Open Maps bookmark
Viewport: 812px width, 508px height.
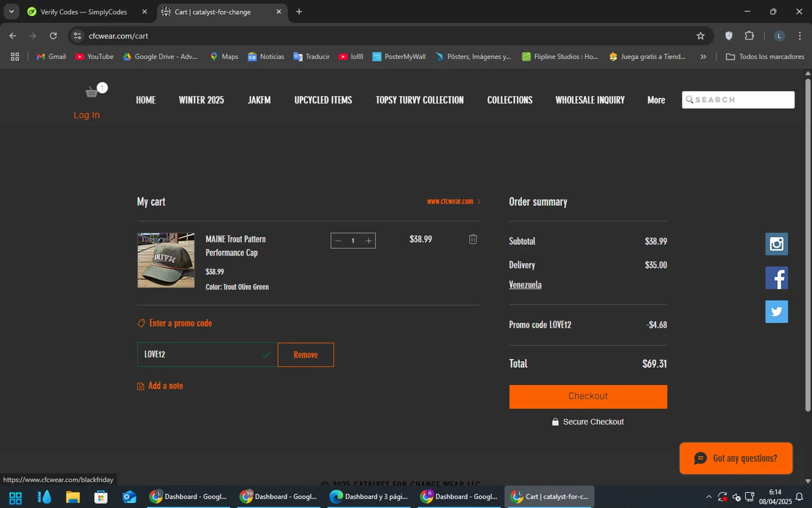coord(224,56)
